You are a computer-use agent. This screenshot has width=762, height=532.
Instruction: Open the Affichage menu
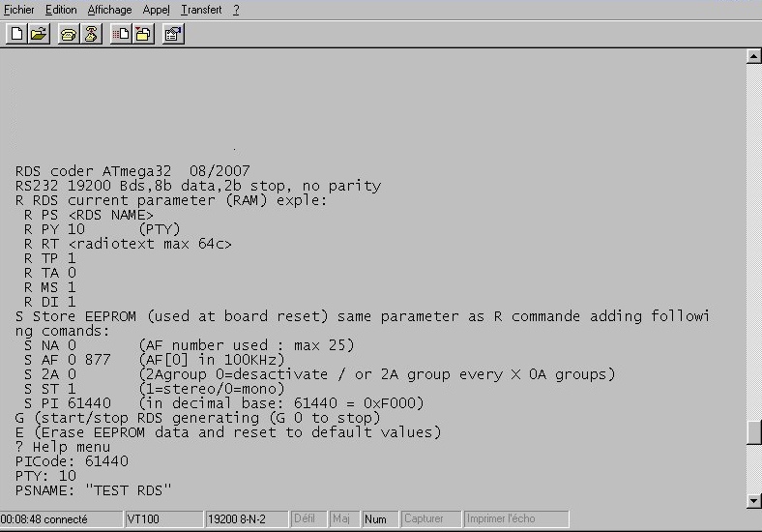point(109,10)
